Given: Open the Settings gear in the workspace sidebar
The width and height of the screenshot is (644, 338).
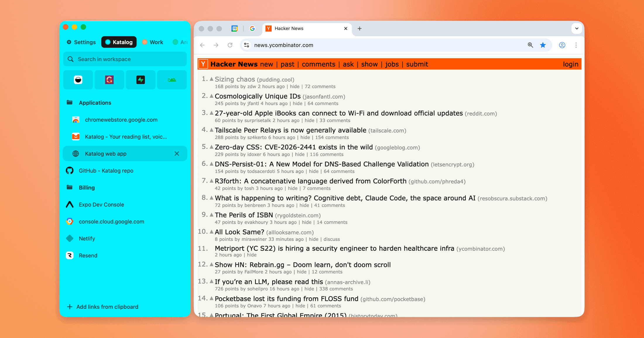Looking at the screenshot, I should 70,42.
